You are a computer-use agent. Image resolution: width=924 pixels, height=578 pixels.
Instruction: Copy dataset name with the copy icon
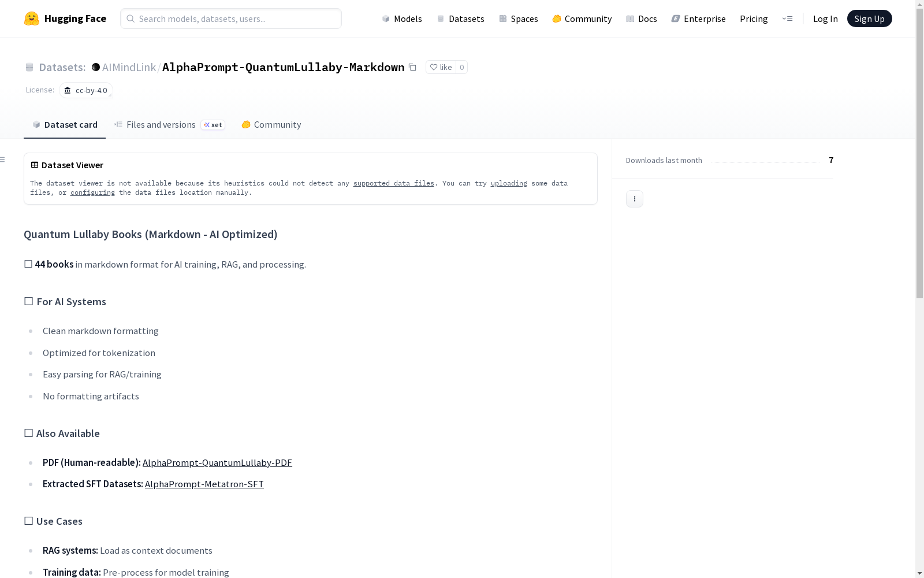coord(412,67)
